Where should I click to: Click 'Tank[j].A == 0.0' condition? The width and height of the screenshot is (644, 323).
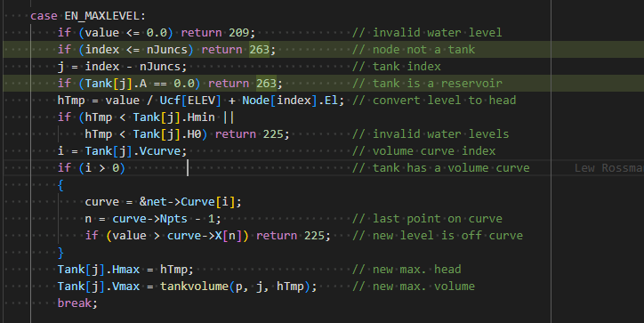[140, 84]
